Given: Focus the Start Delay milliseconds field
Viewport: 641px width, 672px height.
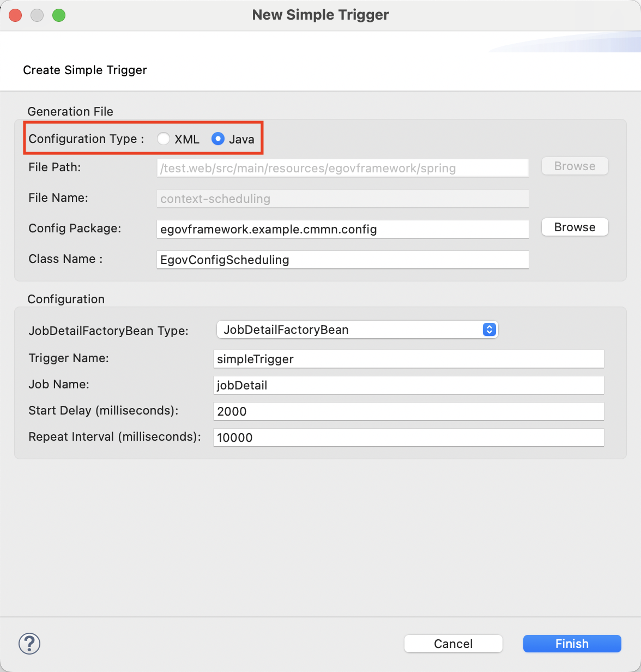Looking at the screenshot, I should 408,411.
